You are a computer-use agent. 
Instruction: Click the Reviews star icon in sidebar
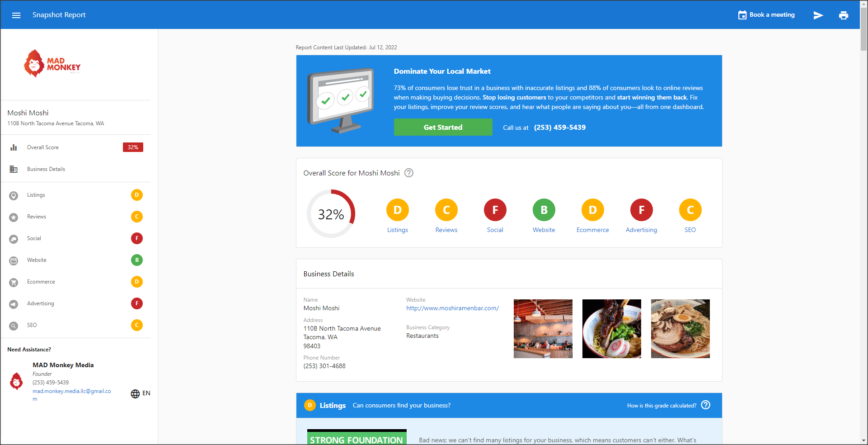[14, 217]
